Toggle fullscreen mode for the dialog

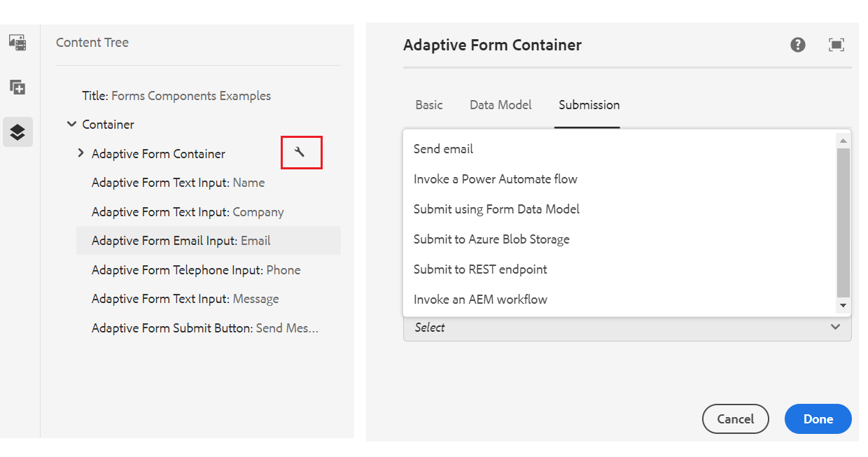click(x=836, y=45)
